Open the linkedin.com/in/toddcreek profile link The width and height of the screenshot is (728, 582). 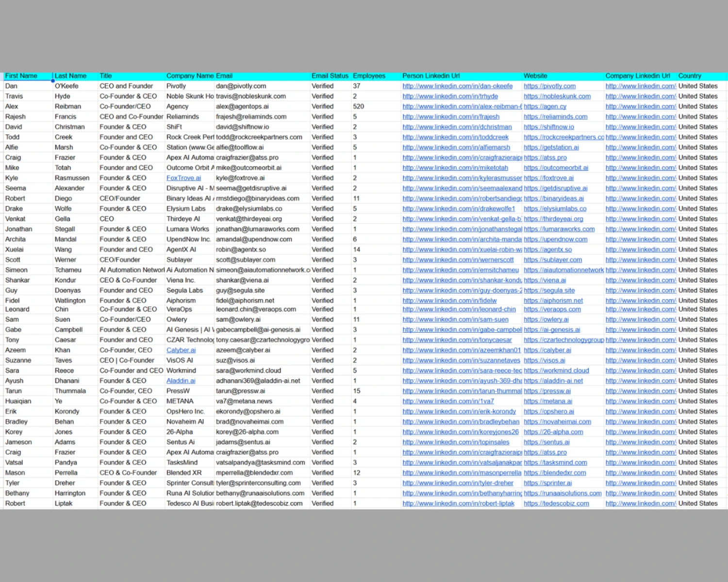pos(456,137)
